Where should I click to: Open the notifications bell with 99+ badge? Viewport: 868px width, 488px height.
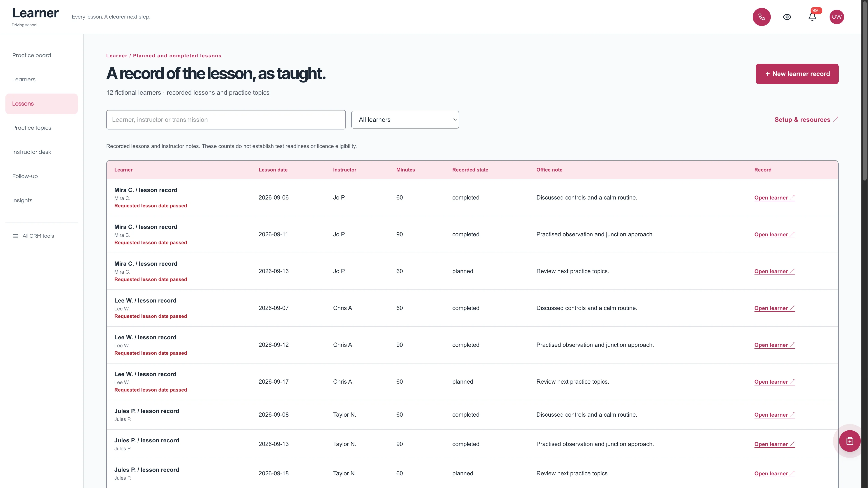click(812, 17)
